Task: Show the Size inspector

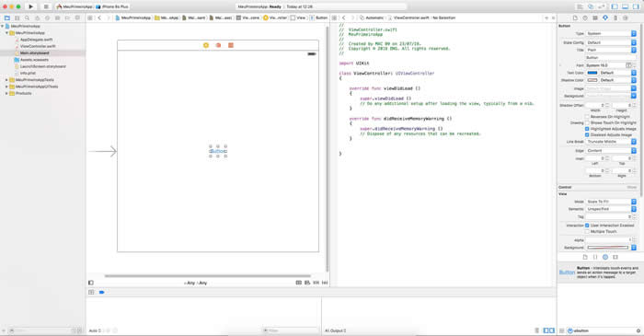Action: [615, 18]
